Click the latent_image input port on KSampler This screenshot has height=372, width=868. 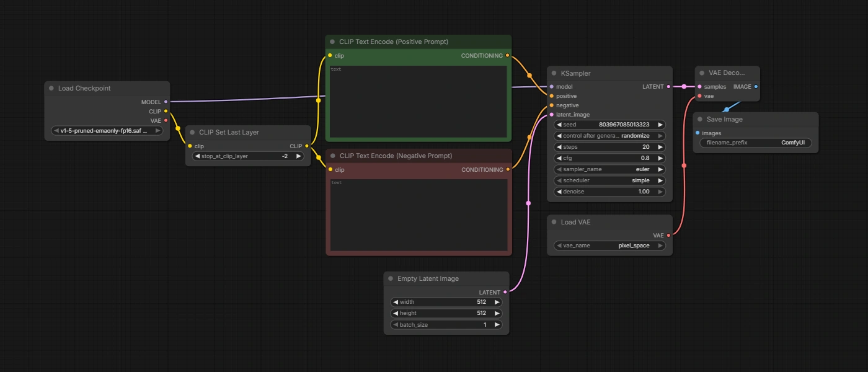click(551, 115)
